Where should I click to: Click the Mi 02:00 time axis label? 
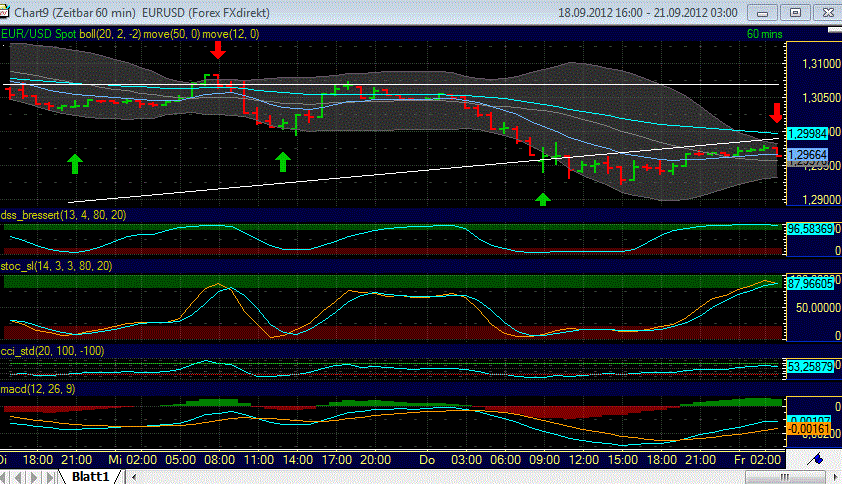[133, 460]
